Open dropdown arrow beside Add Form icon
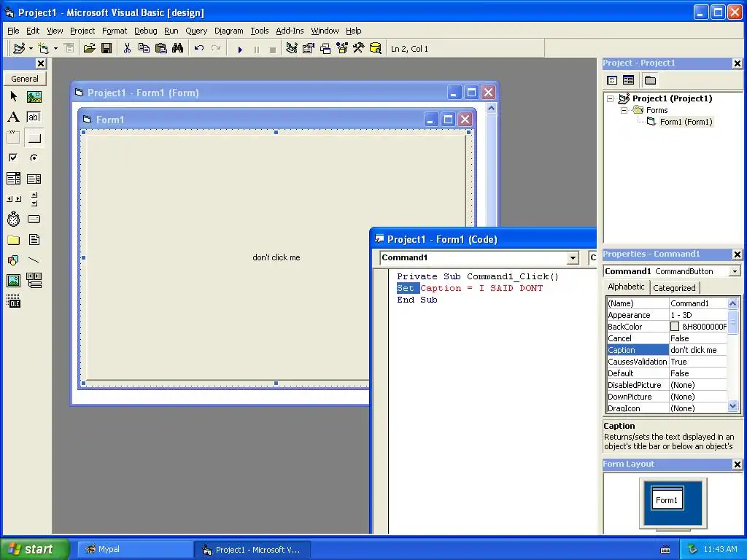Screen dimensions: 747x560 55,49
